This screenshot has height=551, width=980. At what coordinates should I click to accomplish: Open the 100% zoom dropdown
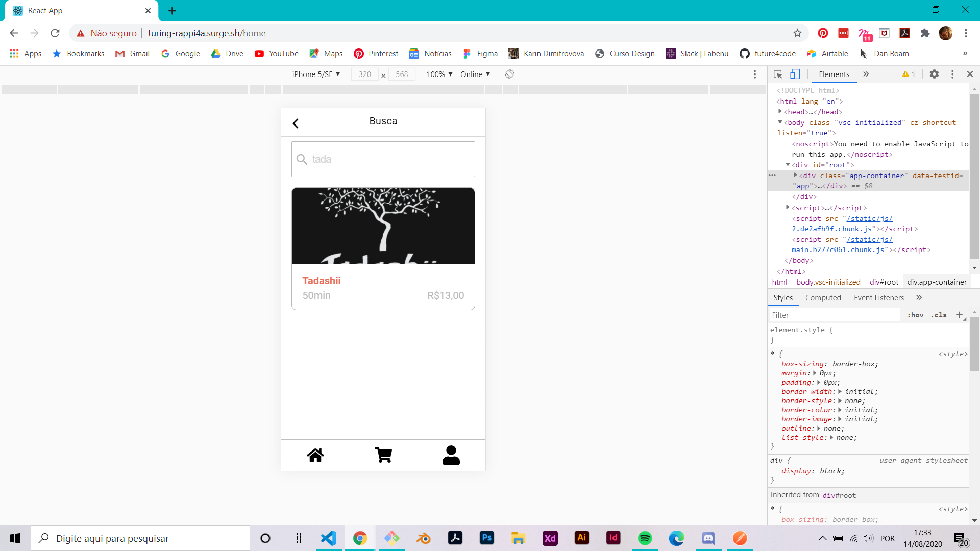439,74
